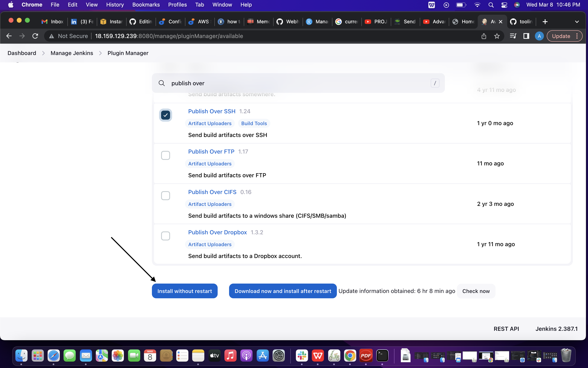Open the Bookmarks menu
588x368 pixels.
coord(146,5)
